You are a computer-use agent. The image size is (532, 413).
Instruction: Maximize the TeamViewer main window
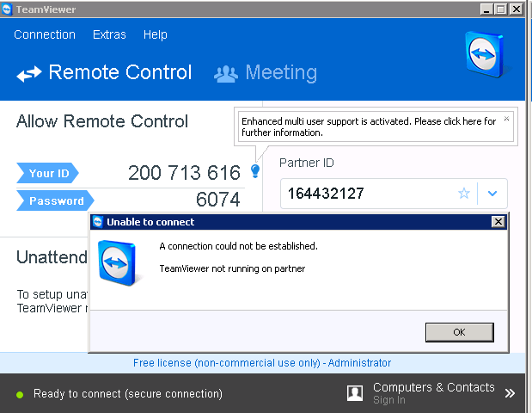[501, 9]
